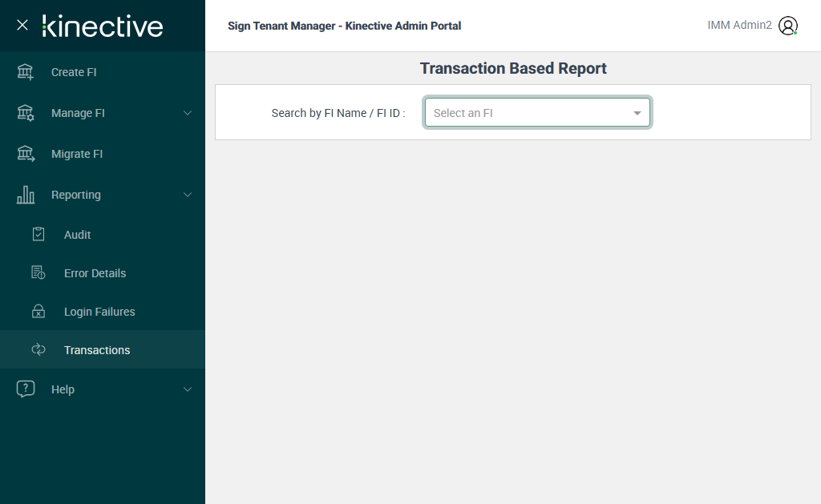
Task: Click the IMM Admin2 username
Action: tap(739, 25)
